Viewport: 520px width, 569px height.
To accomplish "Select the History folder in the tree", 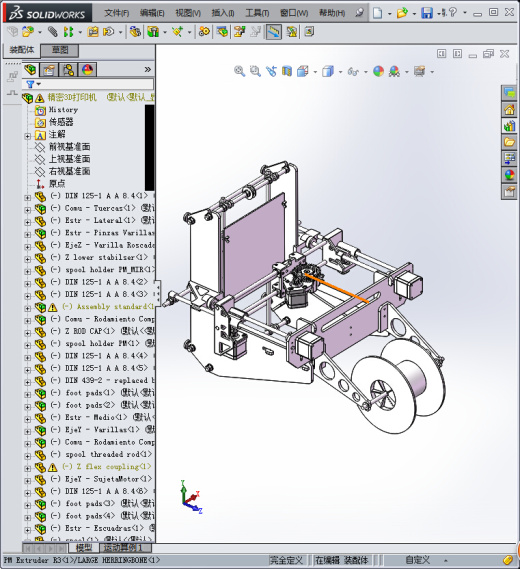I will (63, 110).
